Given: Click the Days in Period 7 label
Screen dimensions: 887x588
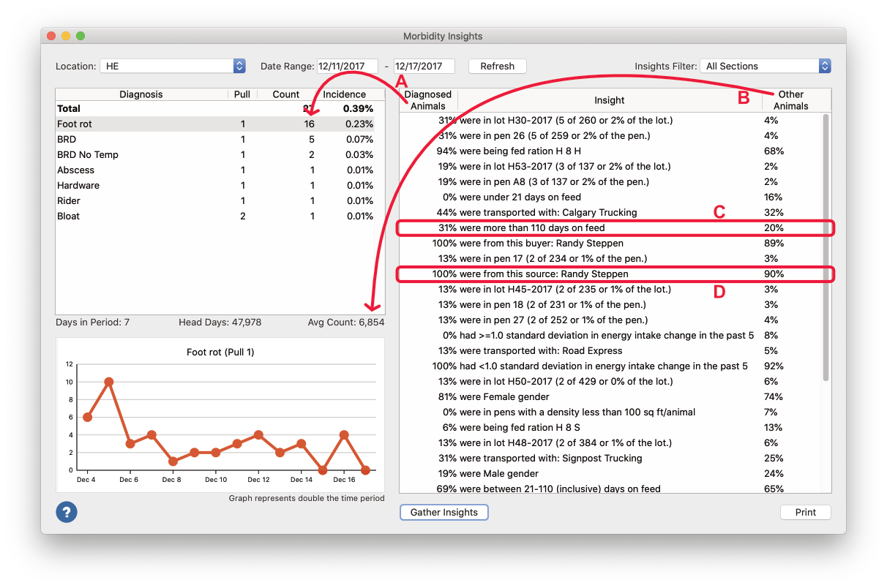Looking at the screenshot, I should coord(92,322).
